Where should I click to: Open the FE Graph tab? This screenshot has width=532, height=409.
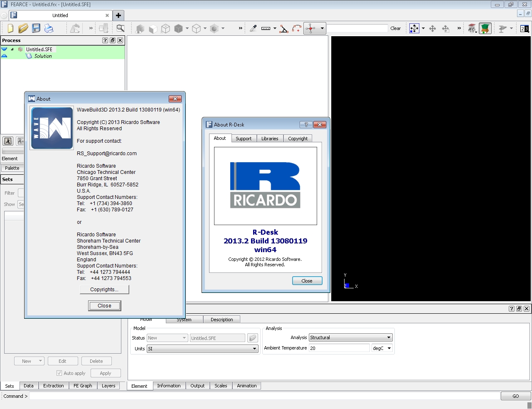tap(83, 386)
